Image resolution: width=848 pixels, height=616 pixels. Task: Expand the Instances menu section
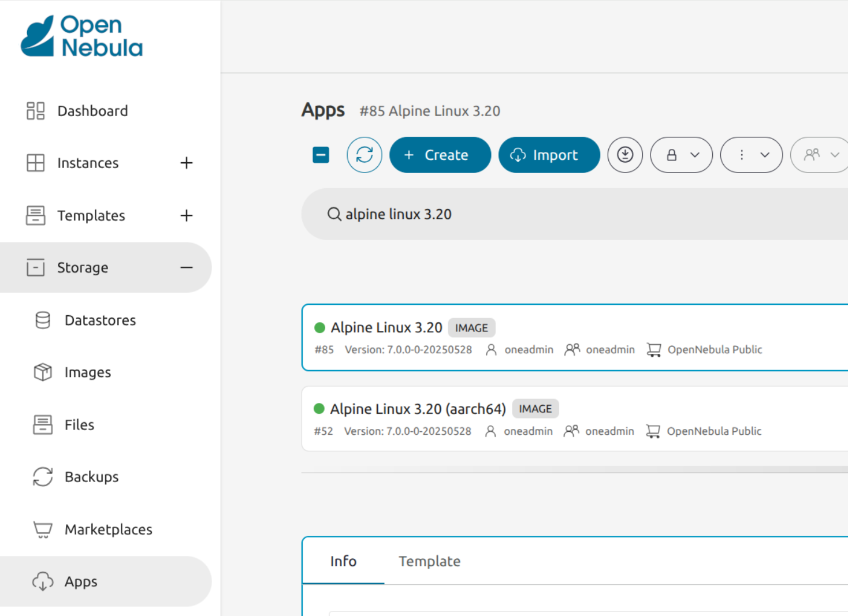[x=186, y=163]
